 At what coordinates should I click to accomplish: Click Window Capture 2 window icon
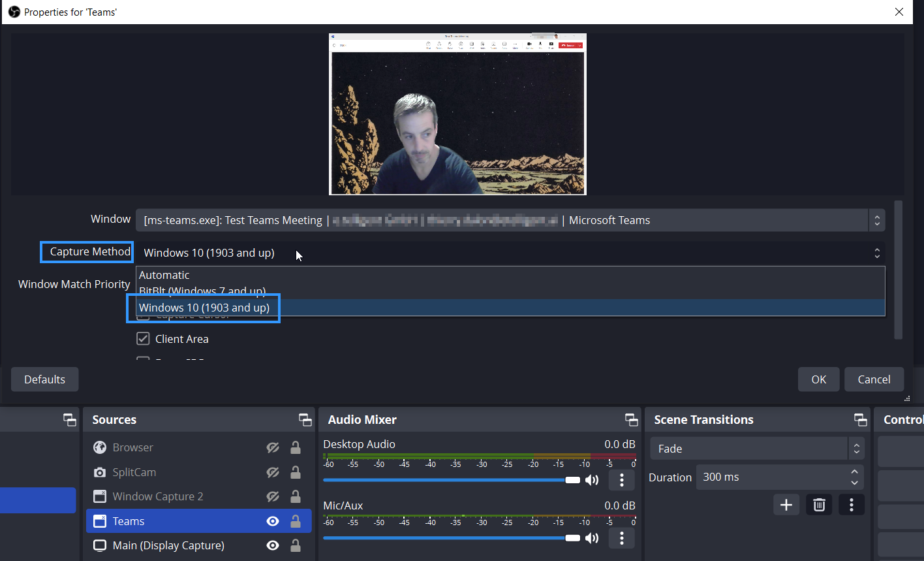pyautogui.click(x=99, y=496)
